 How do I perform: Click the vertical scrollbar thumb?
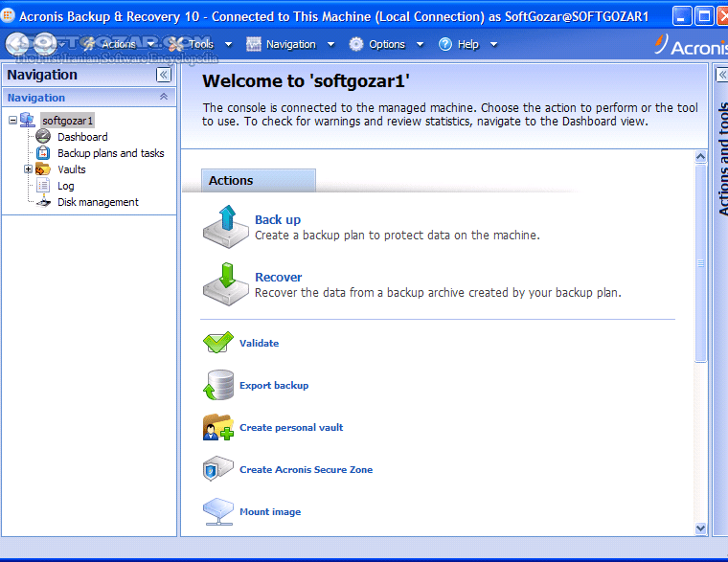pos(700,263)
